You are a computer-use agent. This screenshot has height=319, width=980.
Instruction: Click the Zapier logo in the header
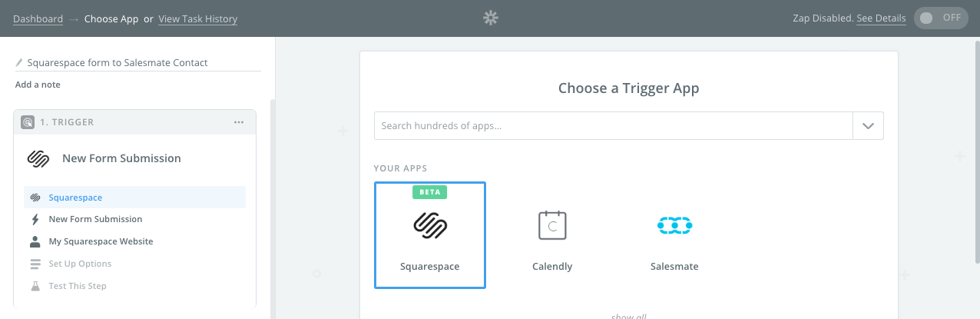click(491, 18)
